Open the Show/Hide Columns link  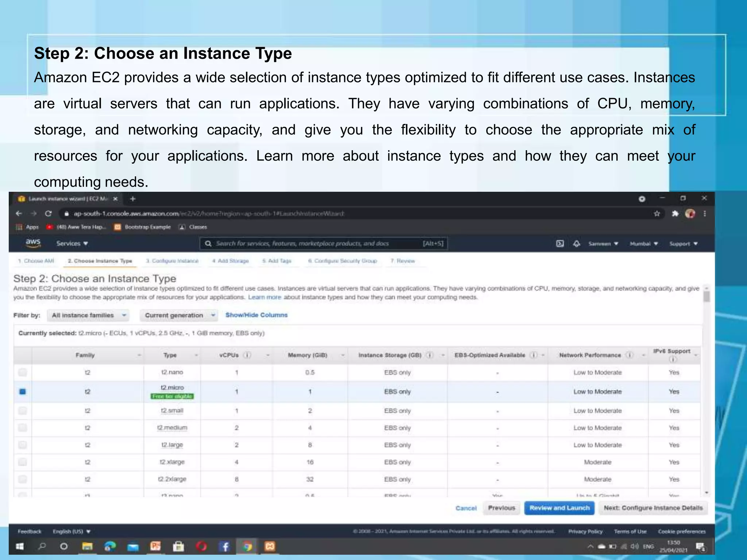(x=256, y=315)
